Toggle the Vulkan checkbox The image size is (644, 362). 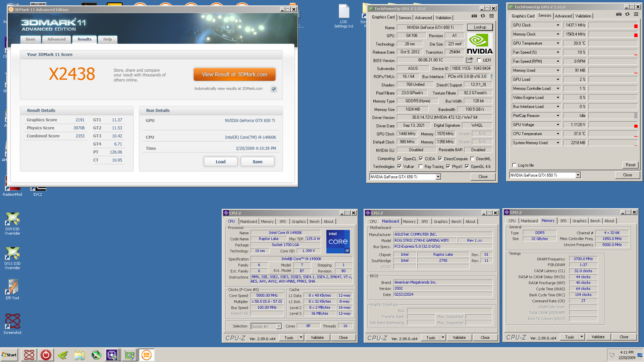point(399,167)
